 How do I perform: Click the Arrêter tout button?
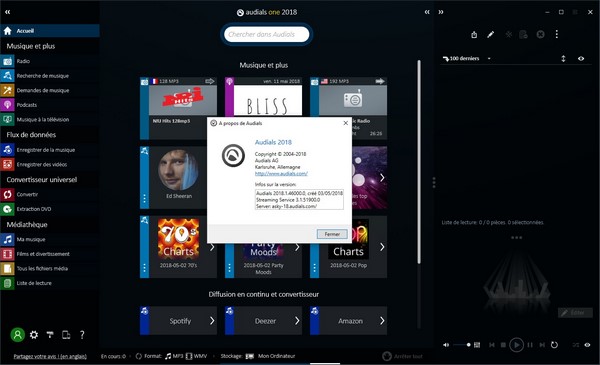(403, 356)
